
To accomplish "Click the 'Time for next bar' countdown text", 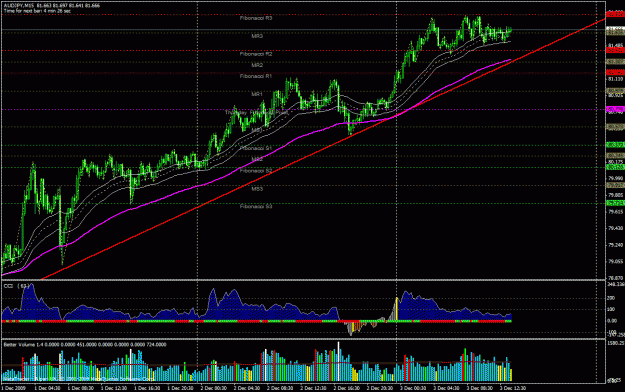I will [37, 11].
